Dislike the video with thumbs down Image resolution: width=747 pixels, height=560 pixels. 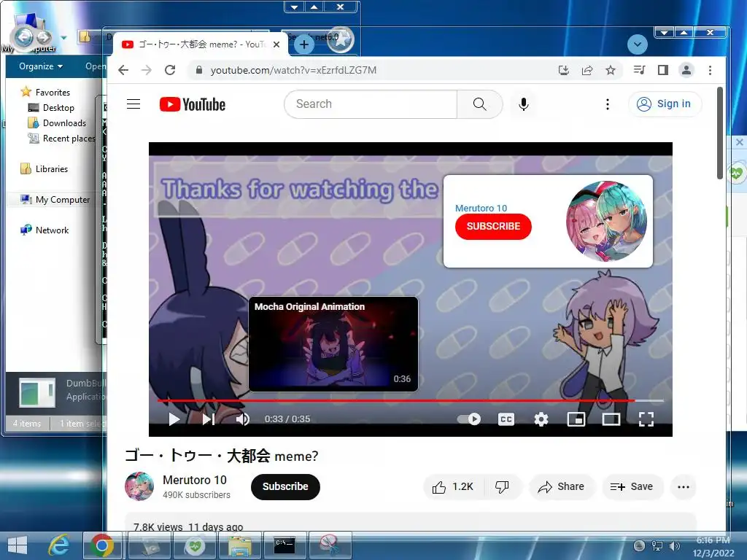tap(502, 486)
